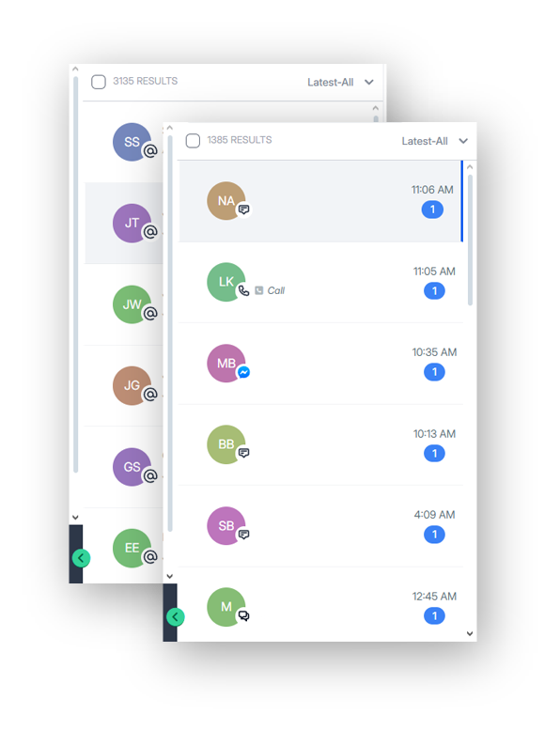This screenshot has width=560, height=730.
Task: Click the Call label in LK conversation
Action: [x=275, y=290]
